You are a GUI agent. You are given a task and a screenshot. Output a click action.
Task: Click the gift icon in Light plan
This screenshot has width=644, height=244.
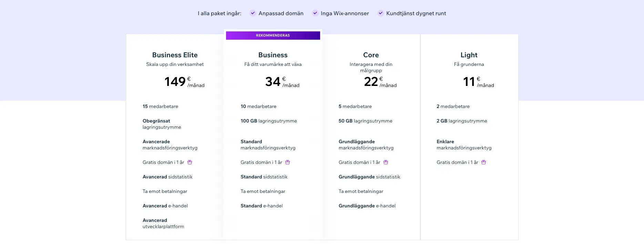(484, 162)
